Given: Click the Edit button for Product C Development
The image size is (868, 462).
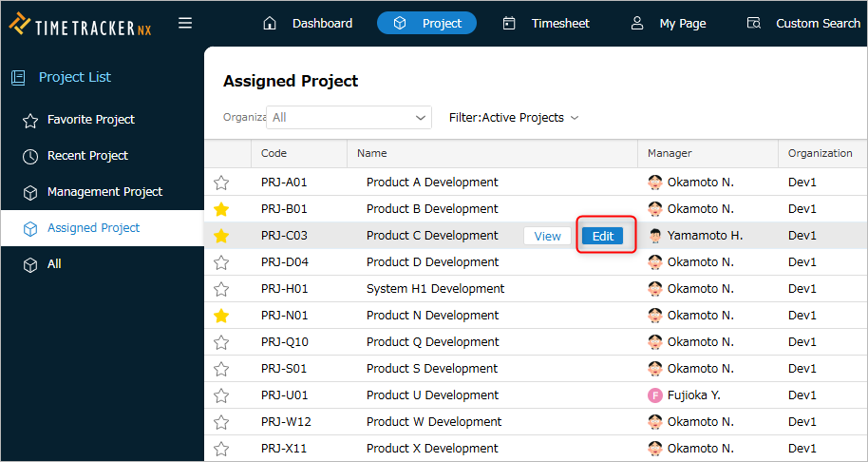Looking at the screenshot, I should (603, 236).
